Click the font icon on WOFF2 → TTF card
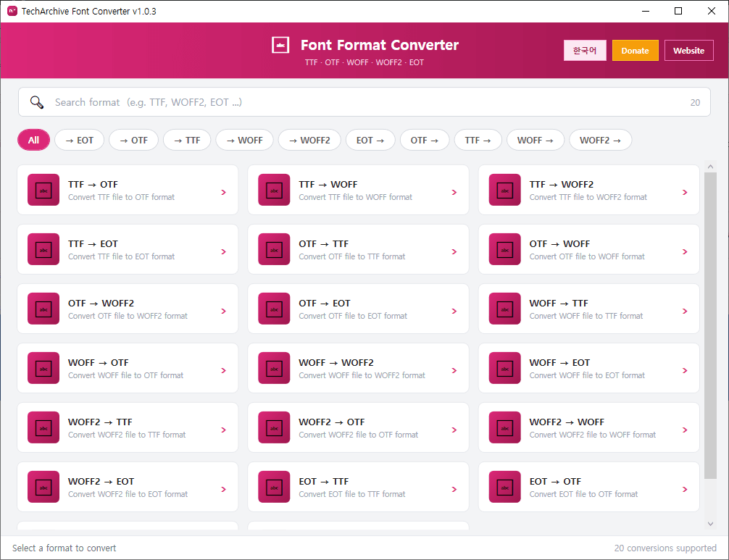 coord(43,427)
